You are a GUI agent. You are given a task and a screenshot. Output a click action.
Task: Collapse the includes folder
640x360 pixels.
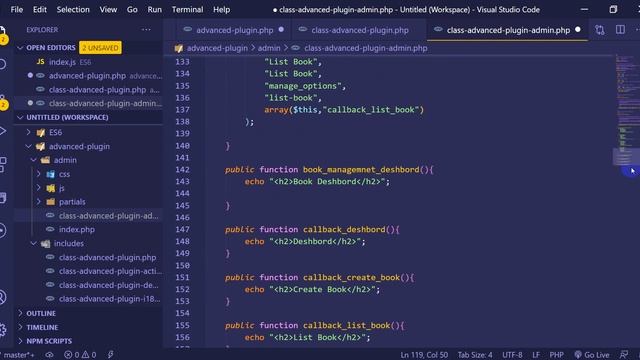pyautogui.click(x=34, y=243)
